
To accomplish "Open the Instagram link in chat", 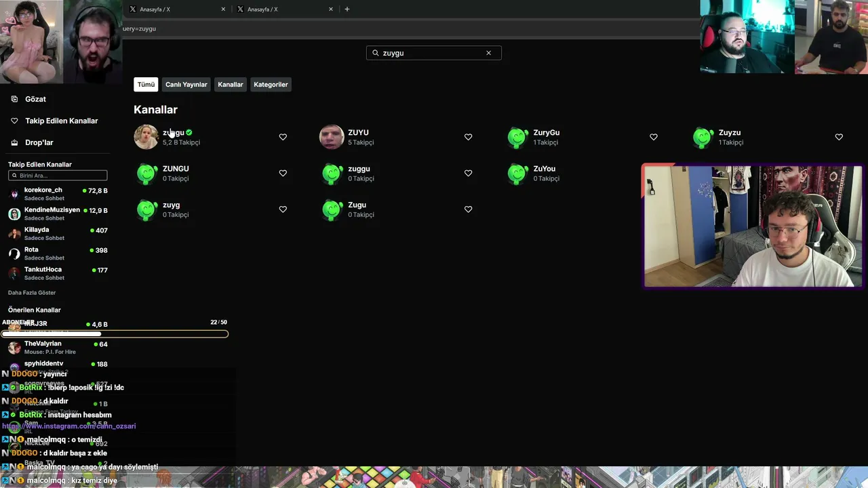I will pyautogui.click(x=69, y=426).
